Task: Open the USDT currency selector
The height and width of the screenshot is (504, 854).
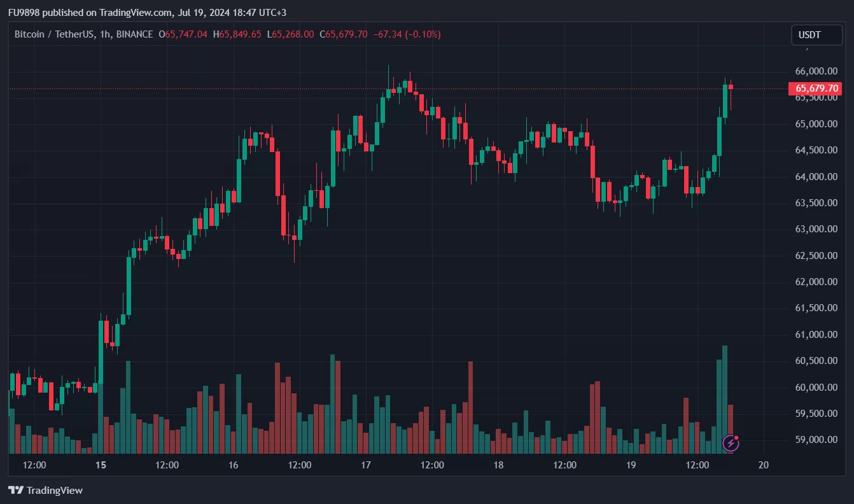Action: point(816,35)
